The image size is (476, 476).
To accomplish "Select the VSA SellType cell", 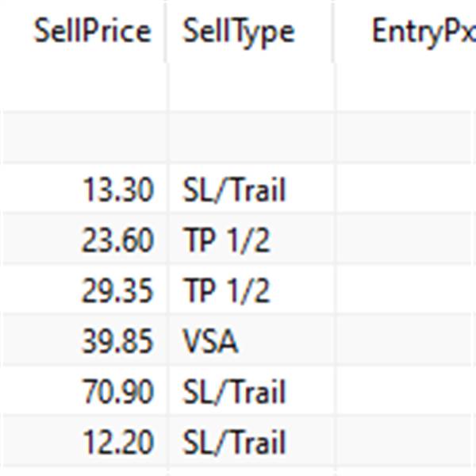I will click(210, 342).
